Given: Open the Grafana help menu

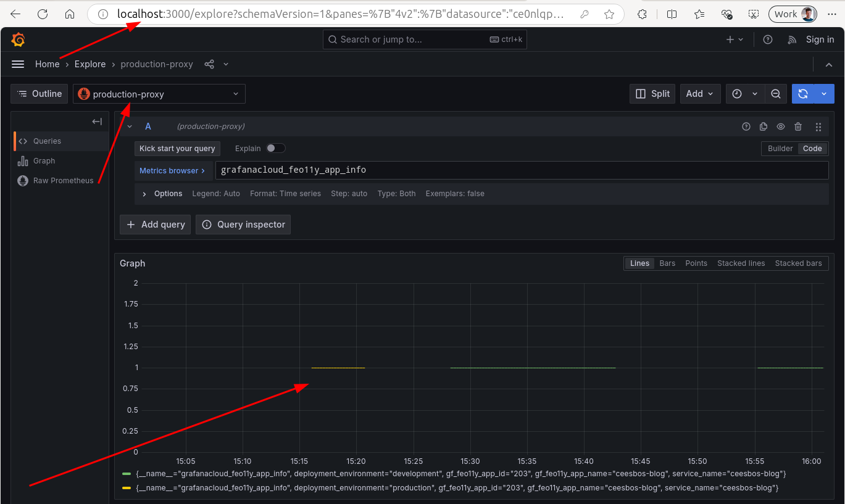Looking at the screenshot, I should click(x=768, y=39).
